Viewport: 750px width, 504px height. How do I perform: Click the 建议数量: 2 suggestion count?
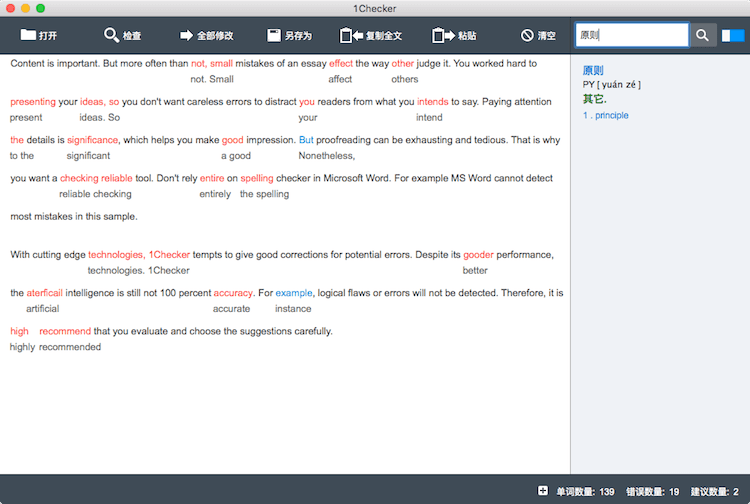[715, 491]
